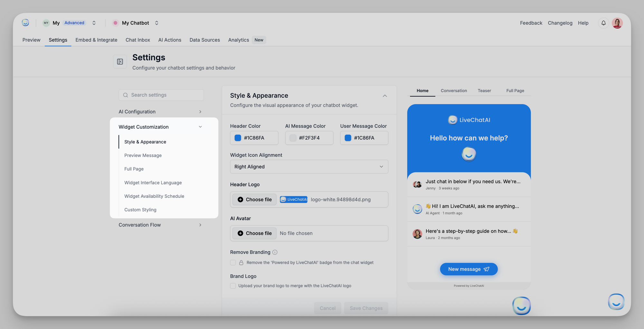Click the Powered by LiveChatAI footer text
This screenshot has width=644, height=329.
coord(469,286)
